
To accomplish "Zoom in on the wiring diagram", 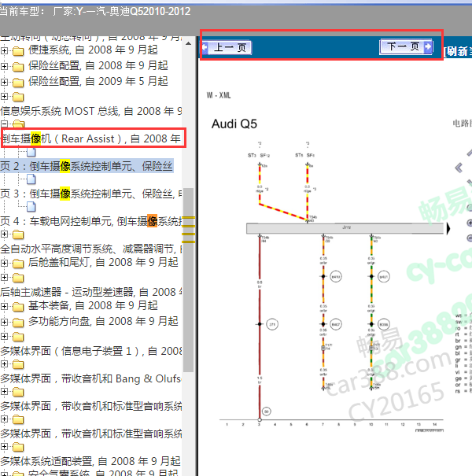I will pos(470,223).
